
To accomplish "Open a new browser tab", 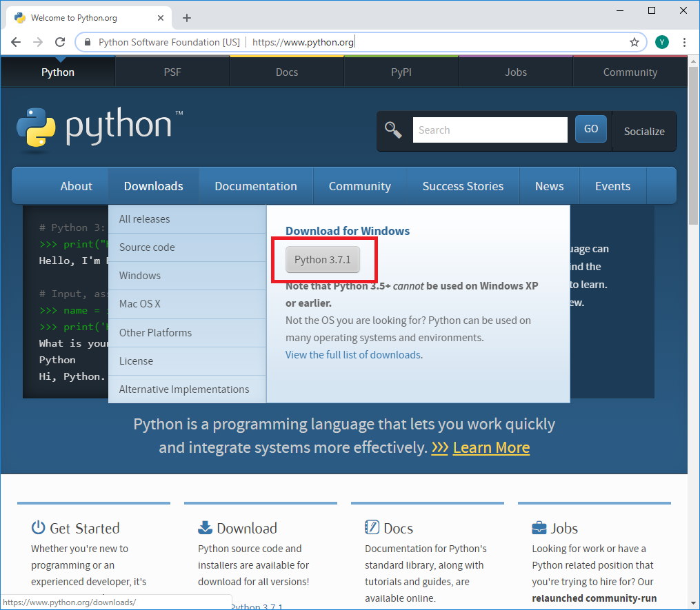I will coord(187,19).
